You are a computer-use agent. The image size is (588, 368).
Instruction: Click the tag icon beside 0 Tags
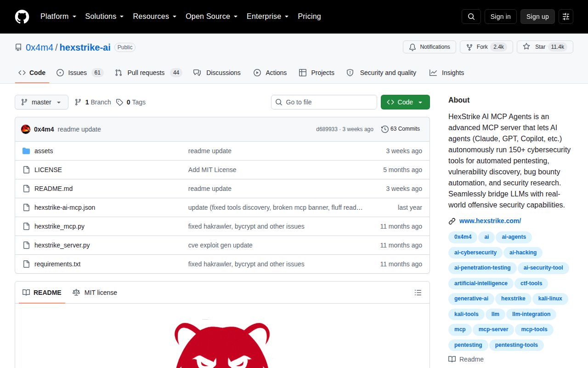[119, 102]
